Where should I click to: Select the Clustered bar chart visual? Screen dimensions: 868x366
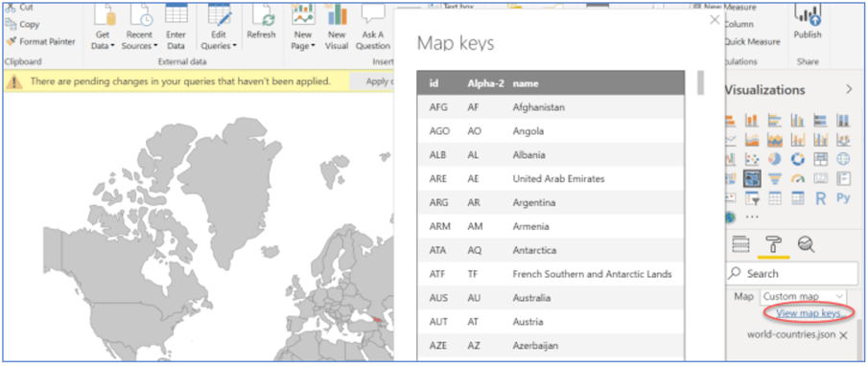click(775, 120)
